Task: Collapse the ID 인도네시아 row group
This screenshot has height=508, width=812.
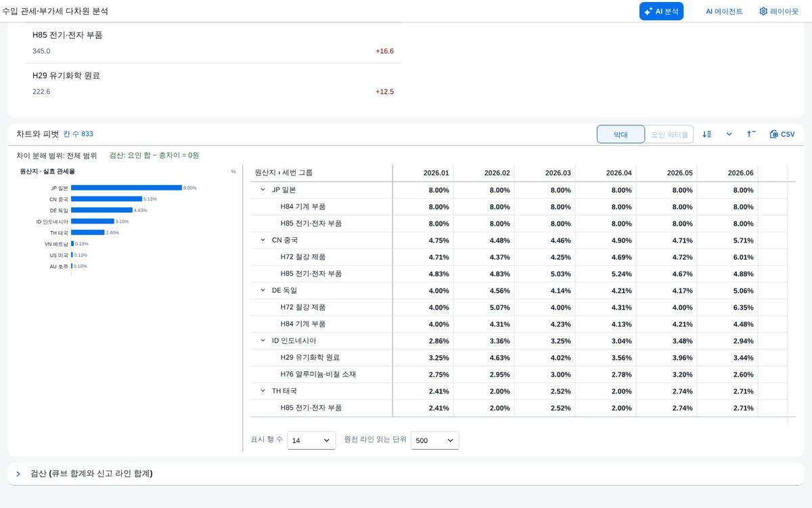Action: [x=263, y=341]
